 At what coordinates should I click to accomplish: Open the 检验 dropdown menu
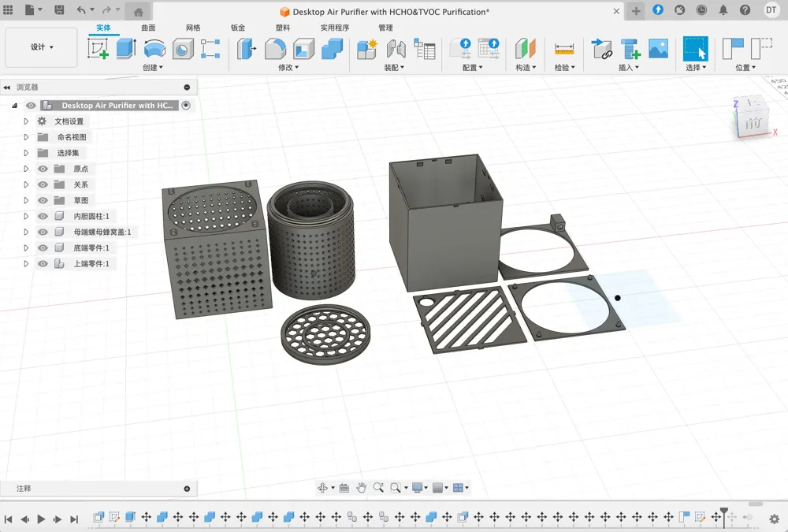pos(564,67)
